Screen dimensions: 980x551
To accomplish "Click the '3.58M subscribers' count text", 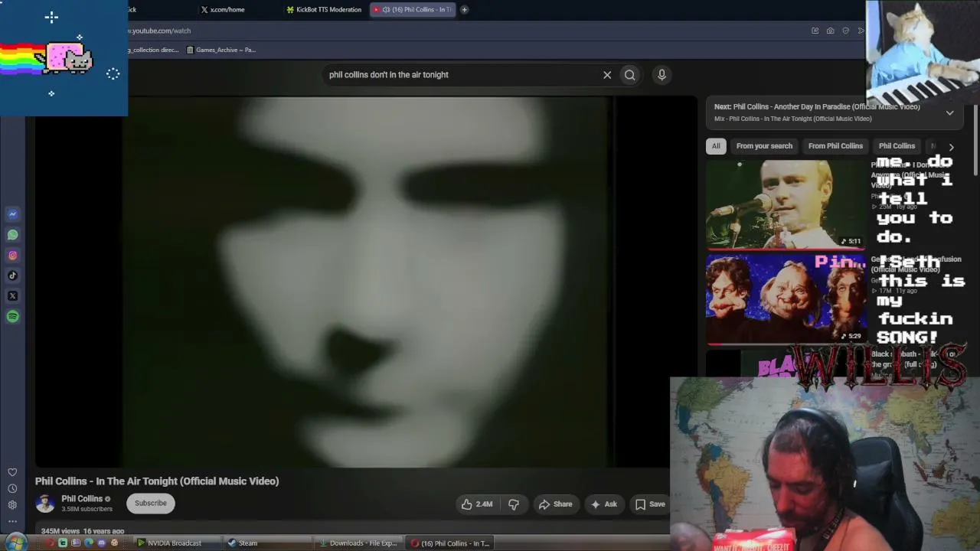I will 87,510.
